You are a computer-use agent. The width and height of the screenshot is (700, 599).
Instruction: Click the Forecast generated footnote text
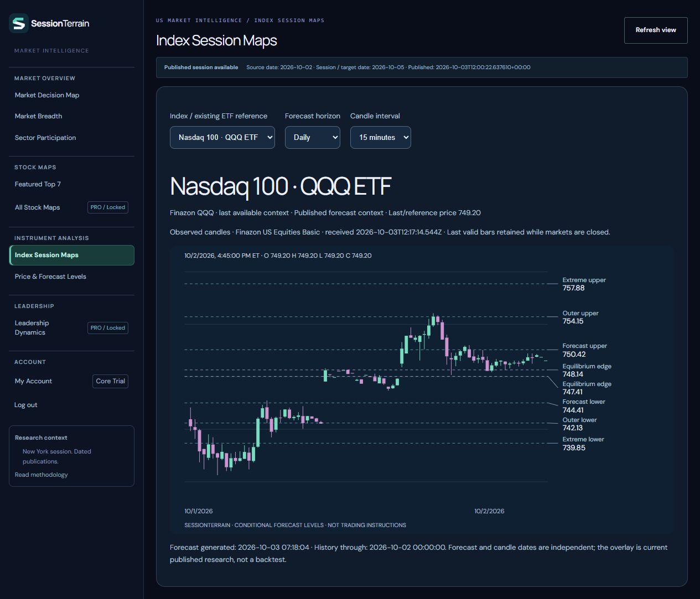[x=418, y=553]
